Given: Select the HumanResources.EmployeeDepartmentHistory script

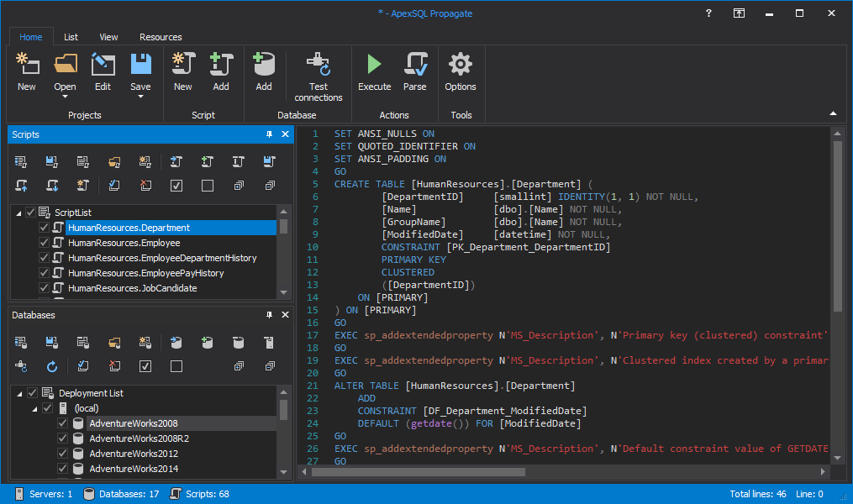Looking at the screenshot, I should tap(162, 258).
